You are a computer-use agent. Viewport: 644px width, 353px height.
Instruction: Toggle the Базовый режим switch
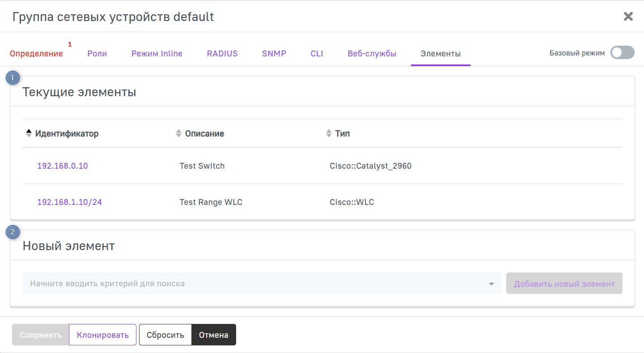[622, 53]
